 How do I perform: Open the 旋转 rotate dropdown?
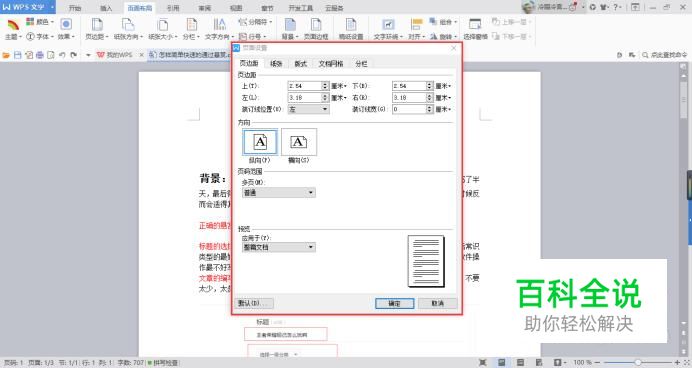click(444, 37)
